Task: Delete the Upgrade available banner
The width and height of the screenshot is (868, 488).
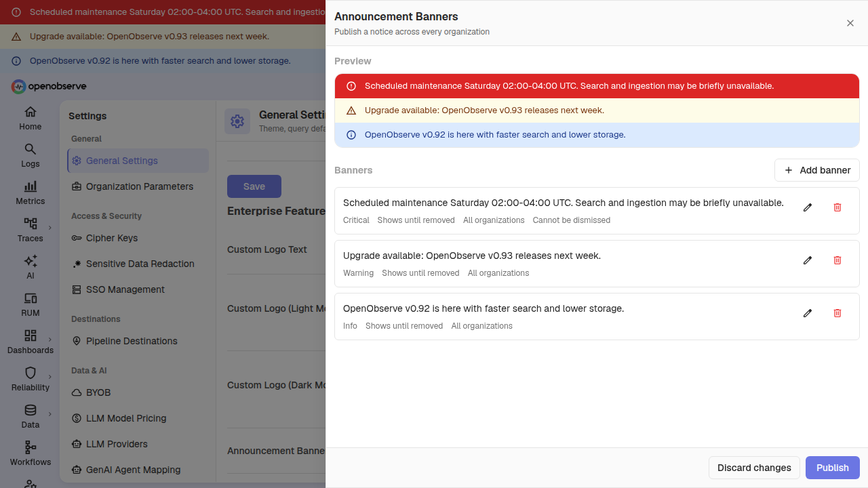Action: pos(837,260)
